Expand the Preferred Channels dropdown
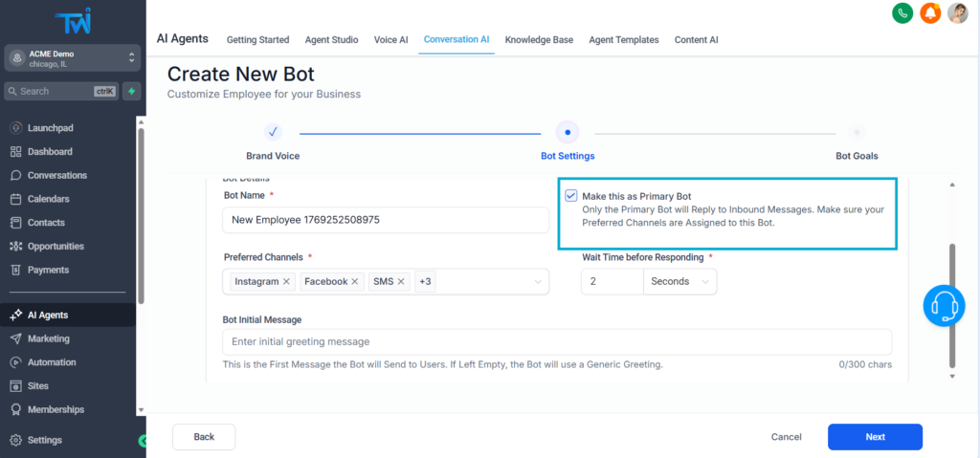 pos(538,282)
